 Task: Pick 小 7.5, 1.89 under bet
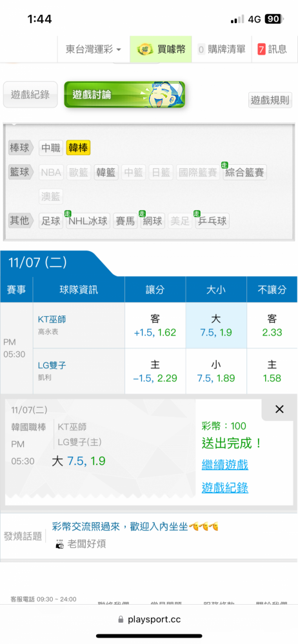coord(216,372)
